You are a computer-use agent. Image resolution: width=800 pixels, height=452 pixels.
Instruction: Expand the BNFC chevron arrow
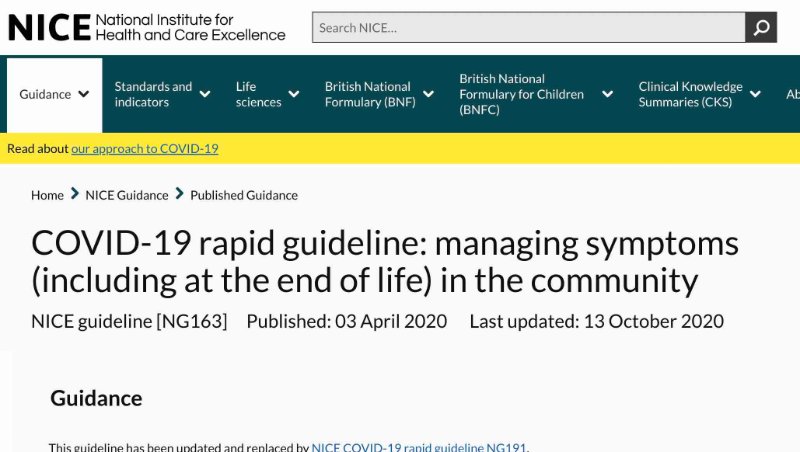pyautogui.click(x=607, y=94)
